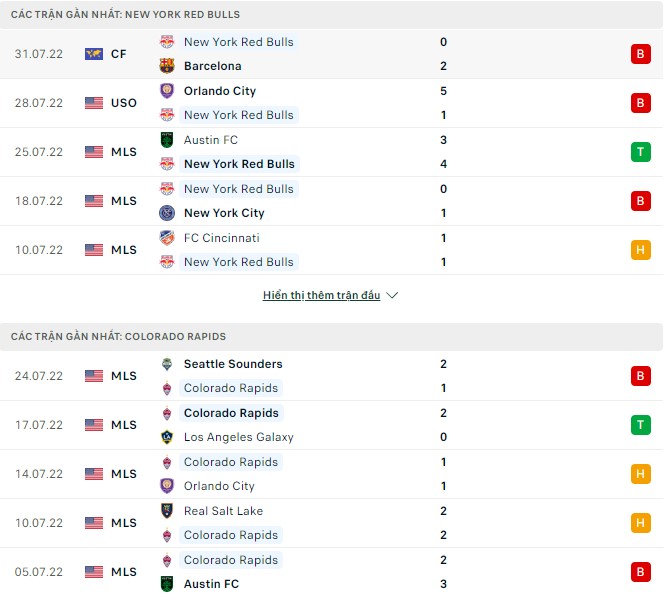The width and height of the screenshot is (670, 598).
Task: Click the Seattle Sounders club crest
Action: (x=167, y=364)
